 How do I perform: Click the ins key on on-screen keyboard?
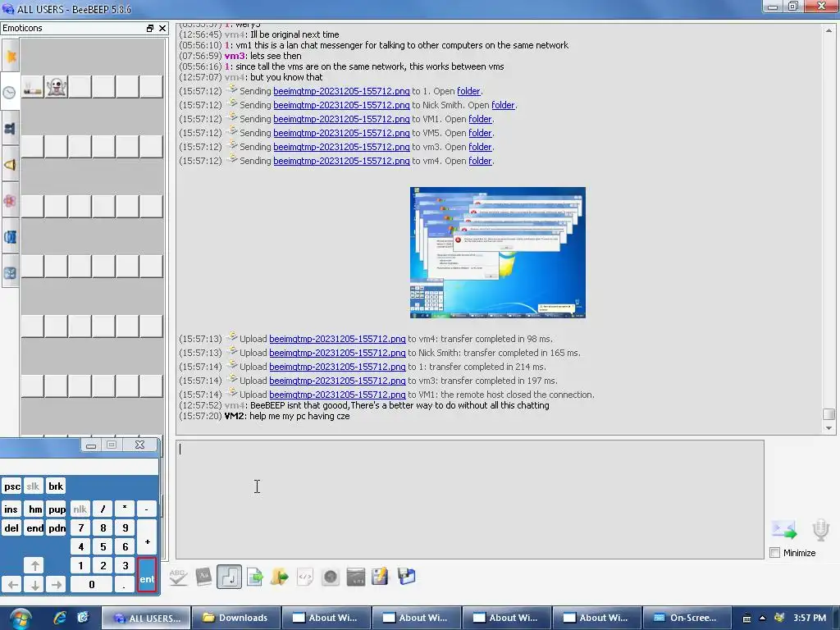11,509
